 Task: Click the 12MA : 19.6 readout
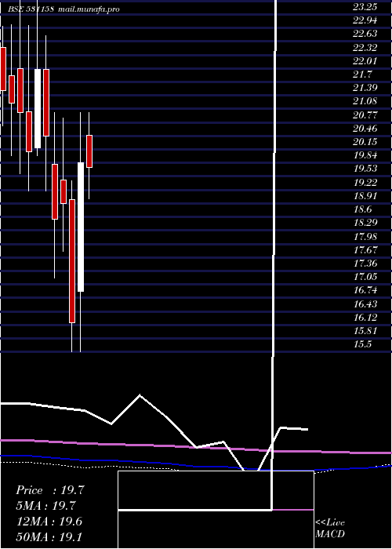coord(50,522)
